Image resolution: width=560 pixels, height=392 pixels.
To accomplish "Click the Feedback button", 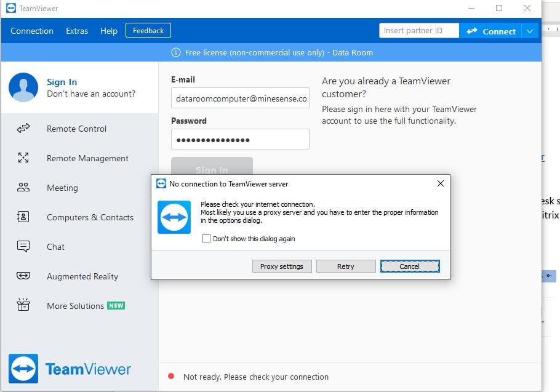I will pyautogui.click(x=148, y=30).
